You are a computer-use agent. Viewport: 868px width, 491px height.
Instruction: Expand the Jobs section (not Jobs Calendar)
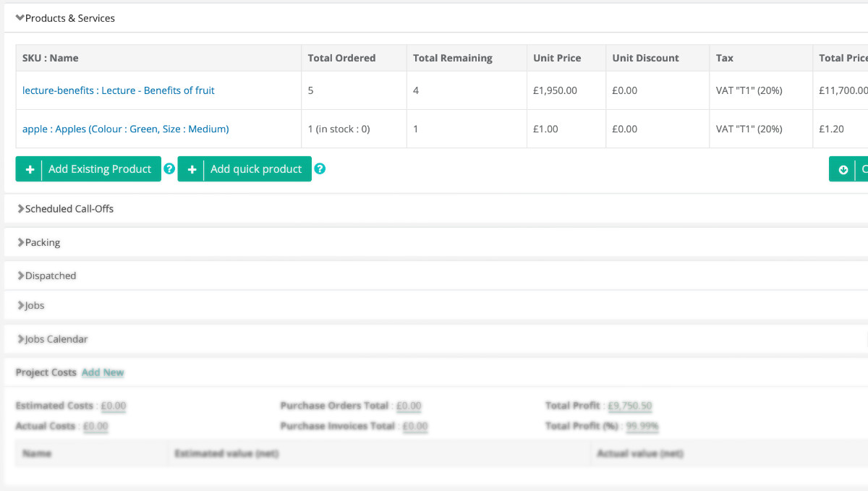click(30, 306)
